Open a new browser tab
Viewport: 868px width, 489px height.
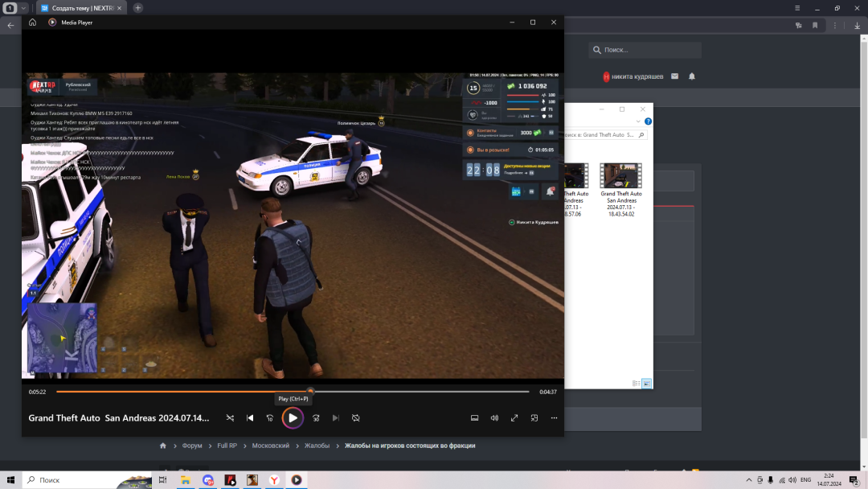[x=138, y=8]
